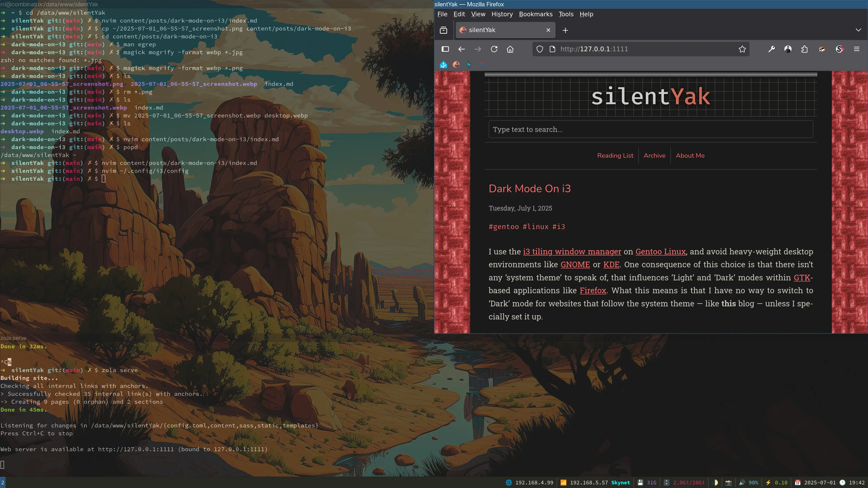Open the History menu
This screenshot has height=488, width=868.
[x=502, y=14]
